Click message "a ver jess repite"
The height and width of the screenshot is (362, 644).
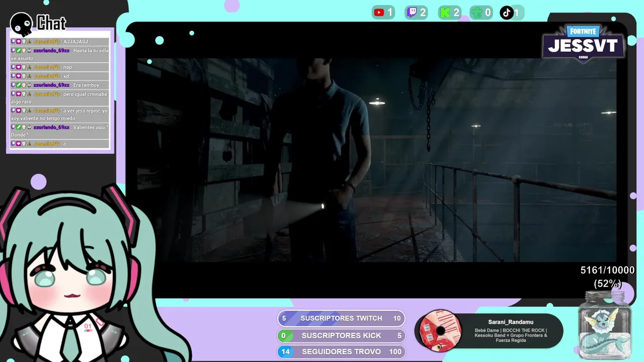tap(60, 115)
